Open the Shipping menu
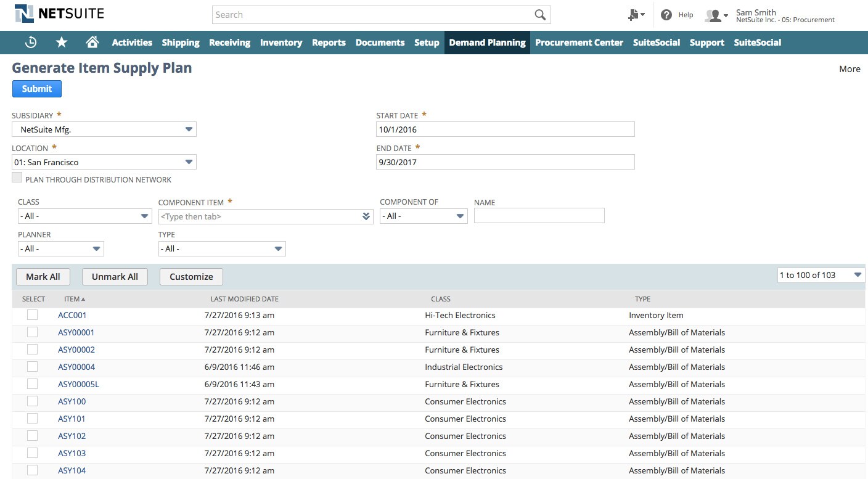868x479 pixels. click(x=181, y=43)
